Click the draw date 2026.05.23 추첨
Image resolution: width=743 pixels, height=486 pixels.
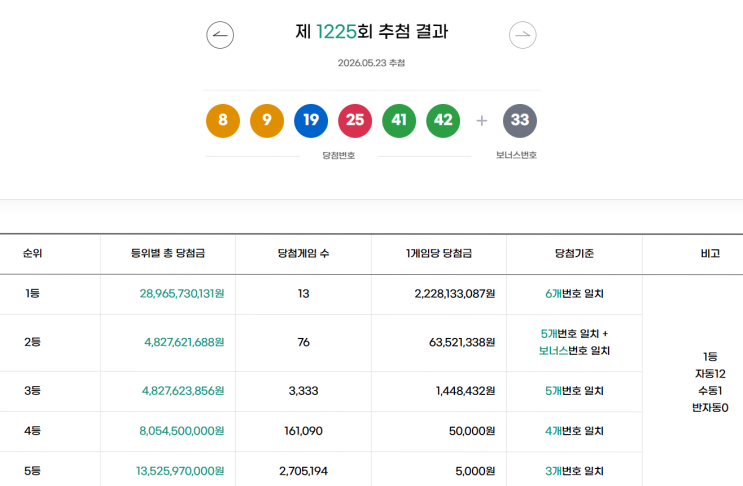[372, 63]
